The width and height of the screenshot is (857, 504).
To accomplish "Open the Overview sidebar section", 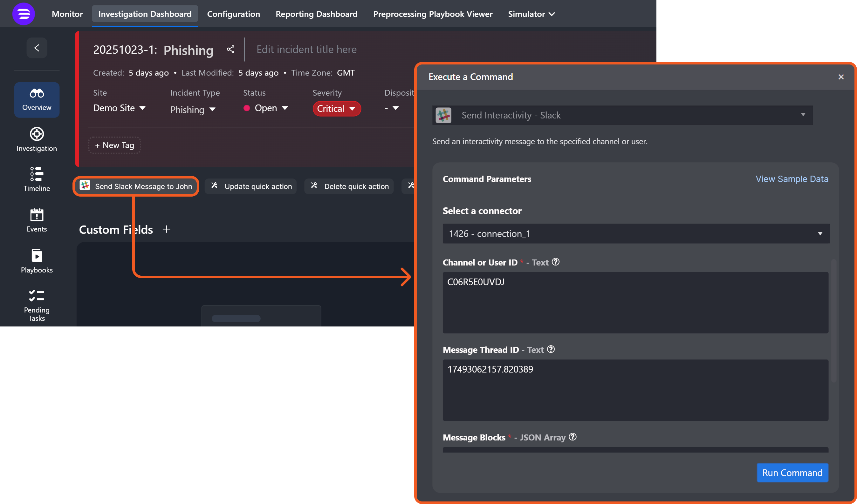I will tap(37, 100).
